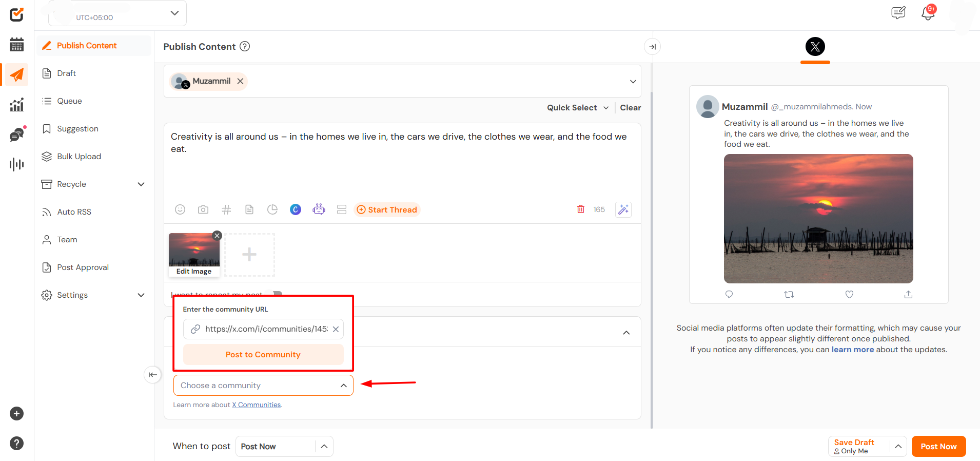Click help icon beside Publish Content title
This screenshot has width=980, height=461.
(x=245, y=46)
